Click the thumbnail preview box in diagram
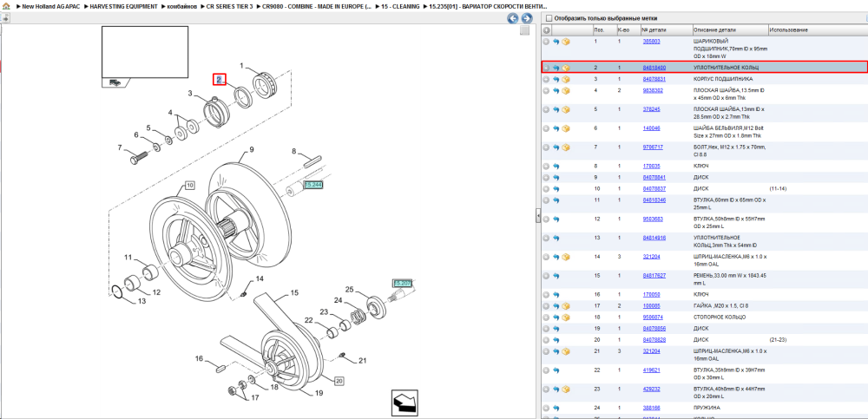This screenshot has height=419, width=868. coord(145,53)
